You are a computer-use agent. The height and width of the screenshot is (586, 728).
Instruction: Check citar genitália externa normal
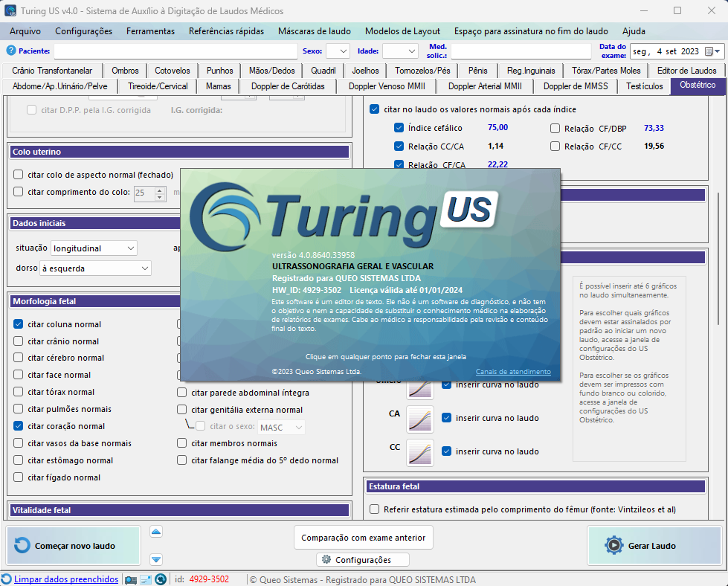tap(182, 410)
